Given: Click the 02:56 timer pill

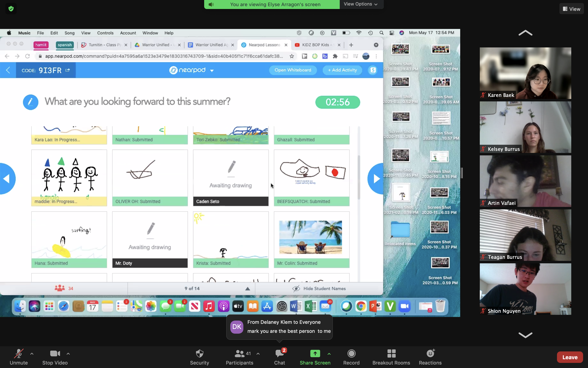Looking at the screenshot, I should pos(337,102).
